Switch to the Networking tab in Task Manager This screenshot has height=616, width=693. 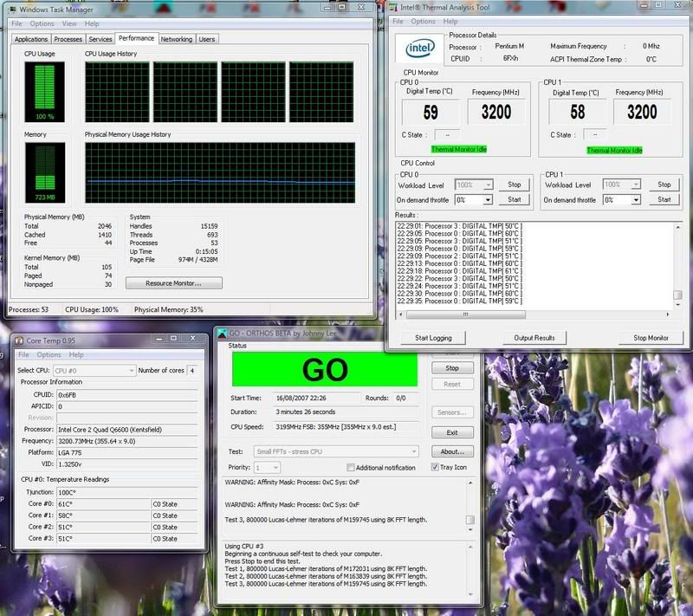point(177,39)
